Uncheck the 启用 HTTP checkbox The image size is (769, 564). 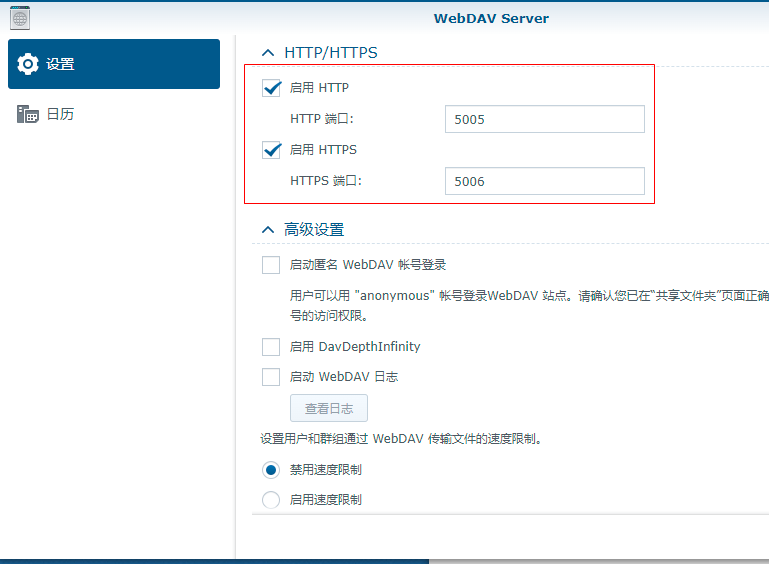click(271, 88)
